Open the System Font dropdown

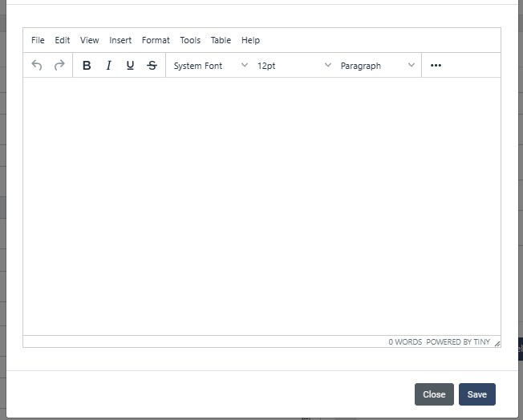click(210, 66)
